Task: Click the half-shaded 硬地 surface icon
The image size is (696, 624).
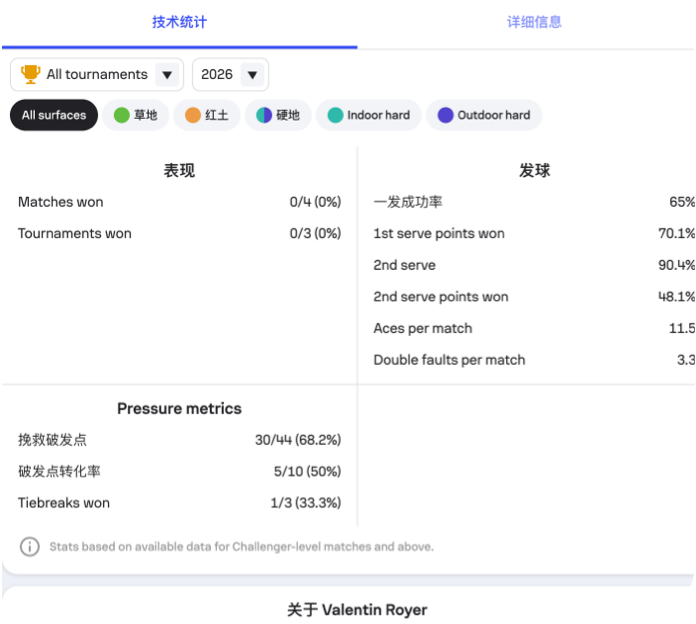Action: pyautogui.click(x=264, y=115)
